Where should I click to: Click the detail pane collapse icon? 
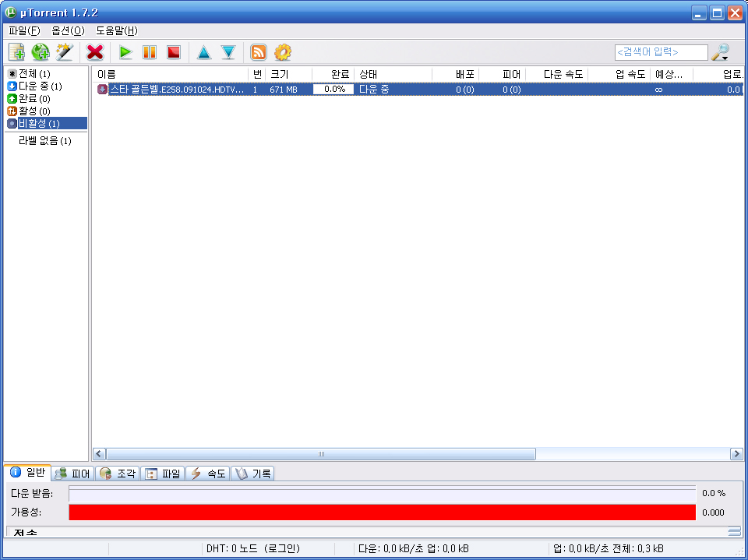pos(735,531)
